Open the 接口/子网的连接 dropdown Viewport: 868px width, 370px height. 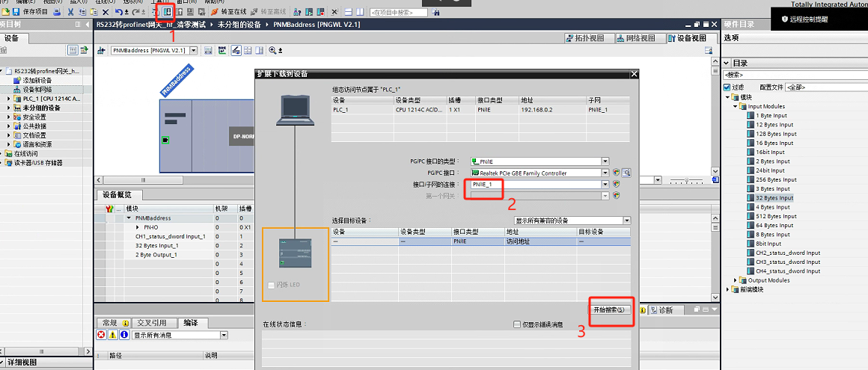pos(605,184)
